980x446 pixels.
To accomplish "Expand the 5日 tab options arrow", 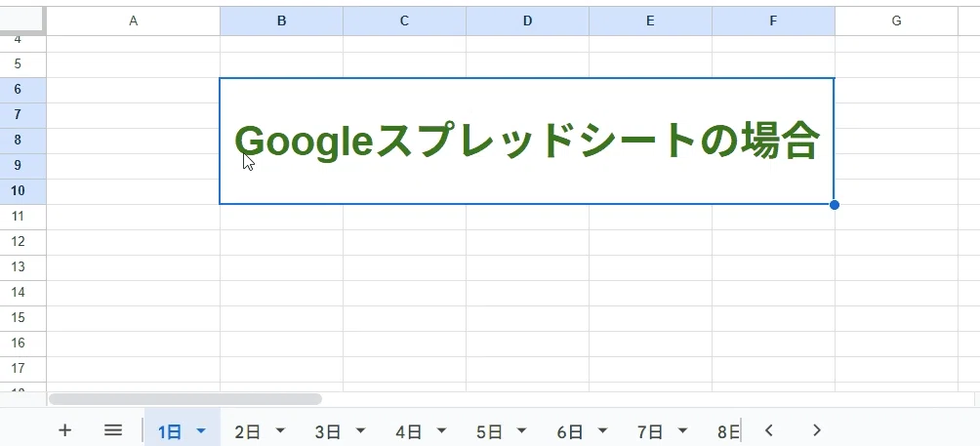I will [x=522, y=431].
